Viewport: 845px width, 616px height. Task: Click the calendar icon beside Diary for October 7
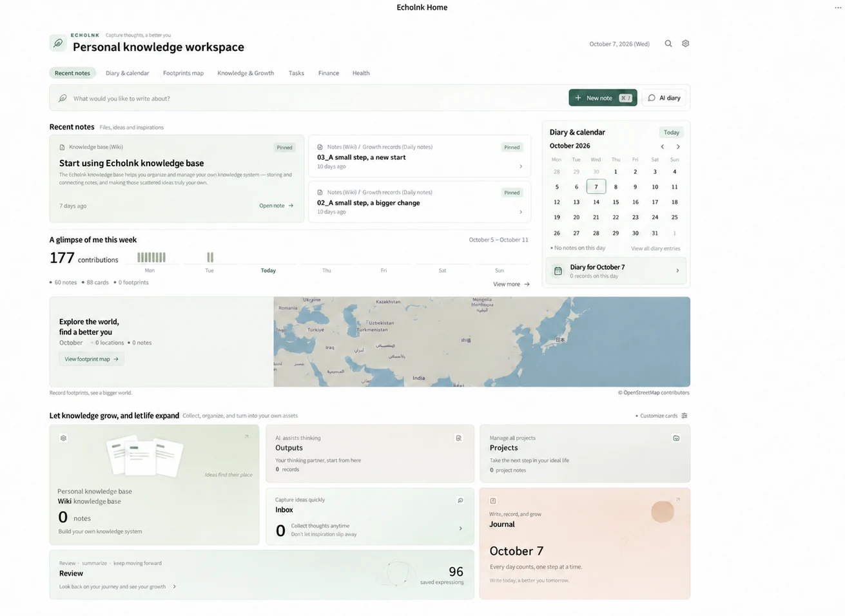[x=558, y=271]
